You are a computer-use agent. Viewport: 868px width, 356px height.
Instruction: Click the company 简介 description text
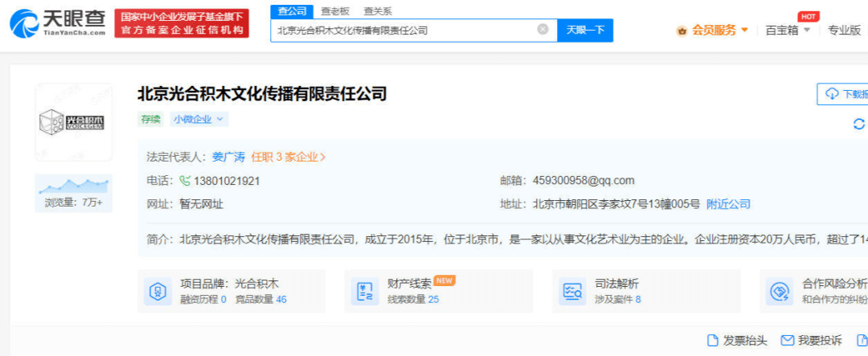(x=523, y=239)
